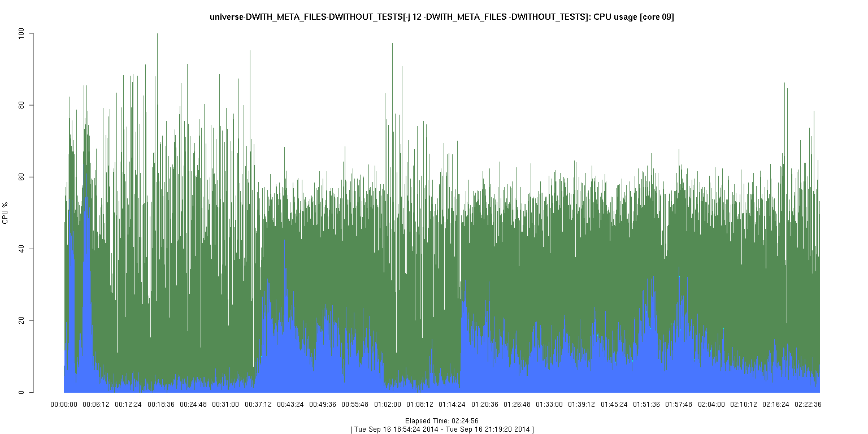The height and width of the screenshot is (434, 868).
Task: Click the 'Elapsed Time: 02:24:56' caption
Action: pos(441,421)
